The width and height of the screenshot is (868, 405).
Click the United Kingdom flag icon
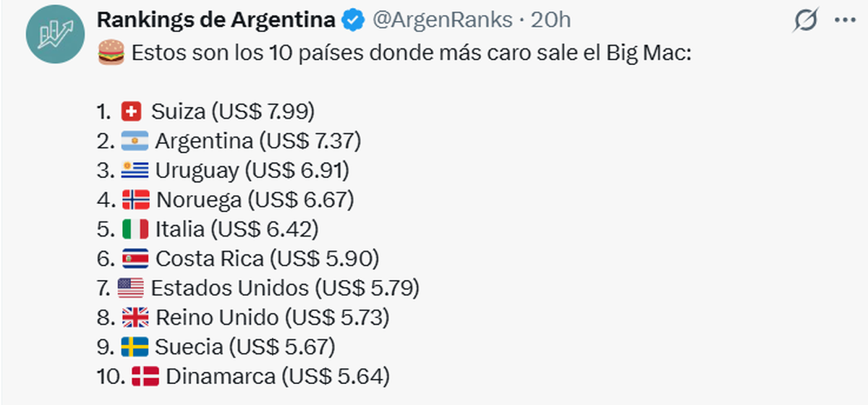coord(135,317)
